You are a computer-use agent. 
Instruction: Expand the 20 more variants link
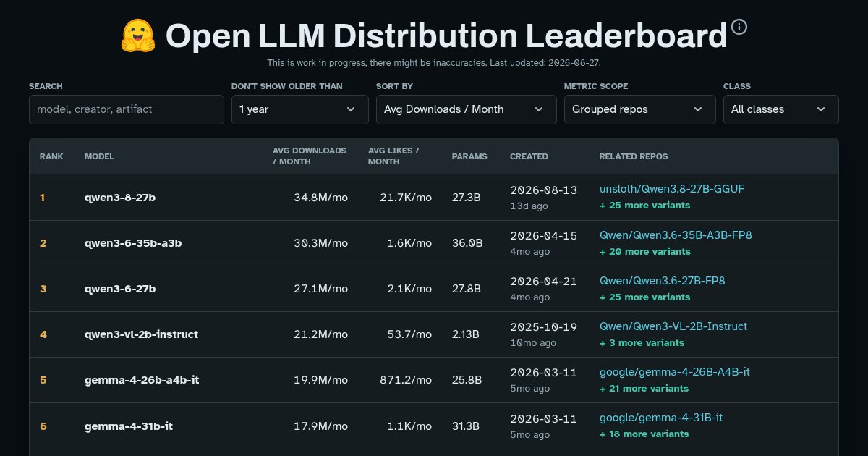(645, 252)
